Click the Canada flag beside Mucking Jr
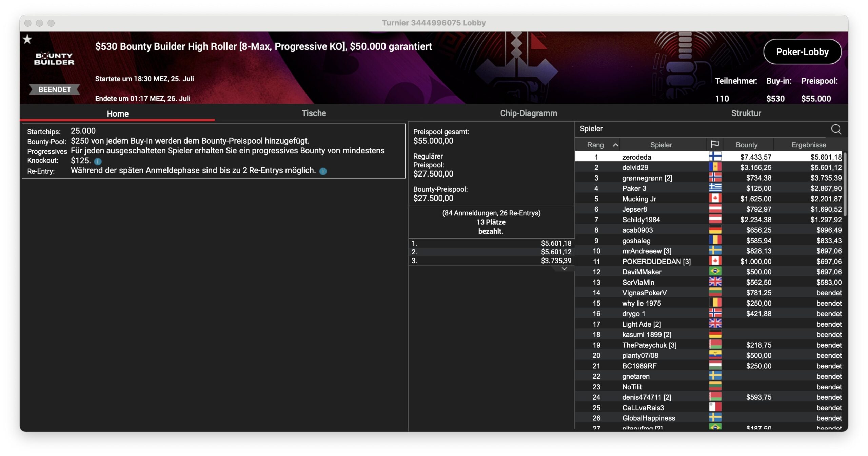 tap(715, 198)
